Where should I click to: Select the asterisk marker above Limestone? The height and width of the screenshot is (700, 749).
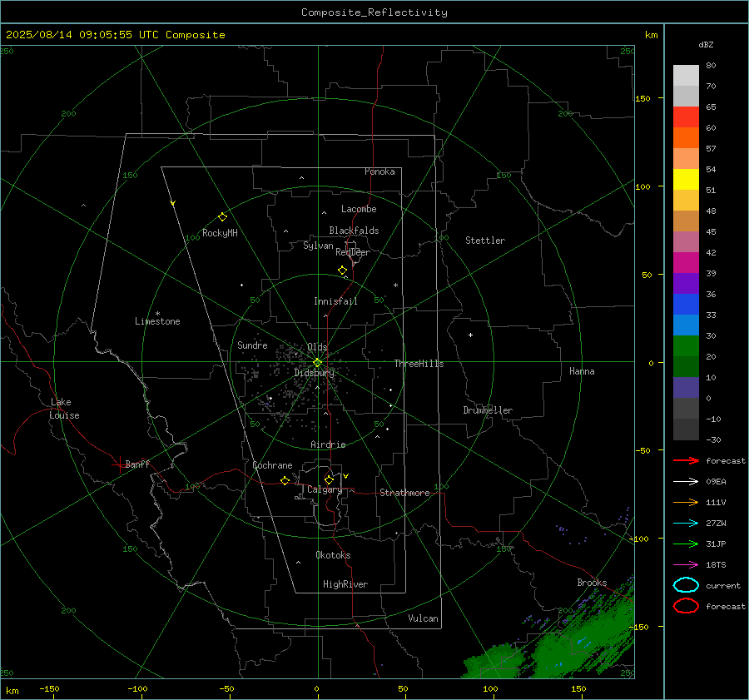tap(157, 314)
